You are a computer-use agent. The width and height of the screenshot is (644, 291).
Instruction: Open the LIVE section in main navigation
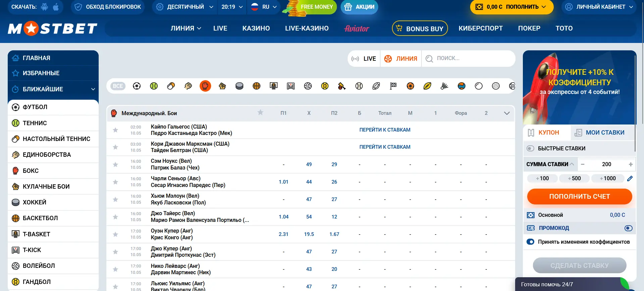point(220,29)
